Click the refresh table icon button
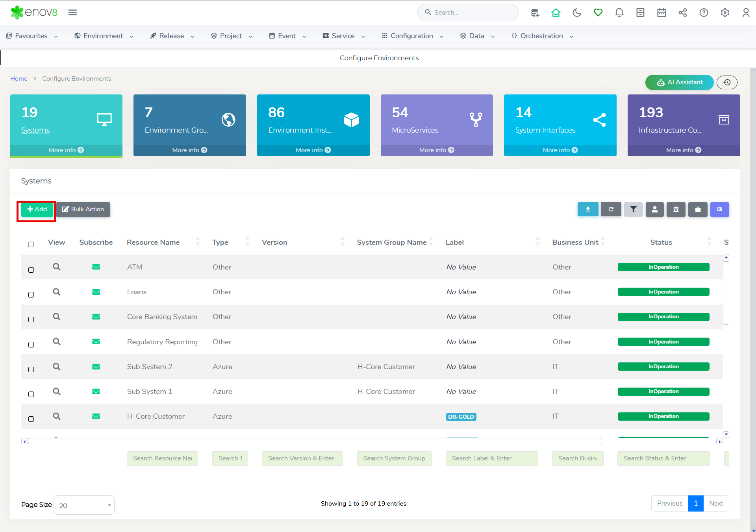The height and width of the screenshot is (532, 756). point(611,209)
